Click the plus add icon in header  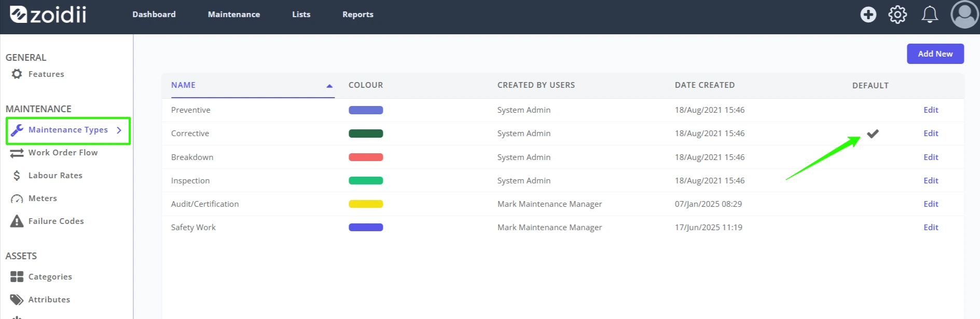click(868, 15)
